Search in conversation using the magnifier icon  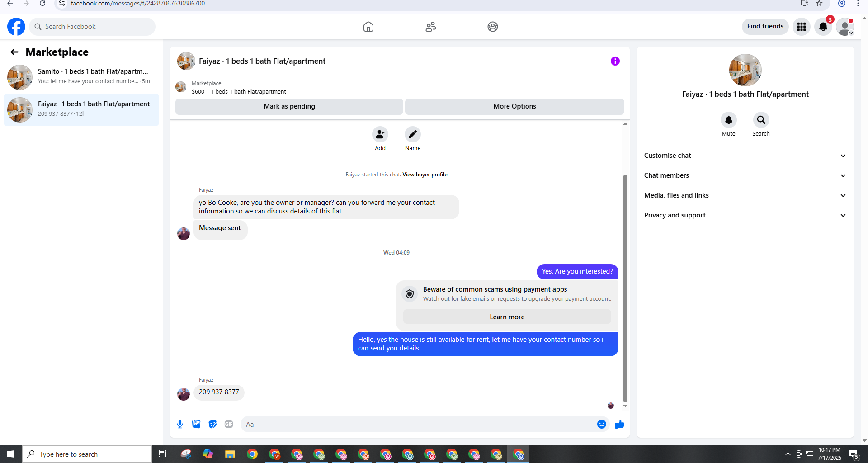tap(761, 120)
